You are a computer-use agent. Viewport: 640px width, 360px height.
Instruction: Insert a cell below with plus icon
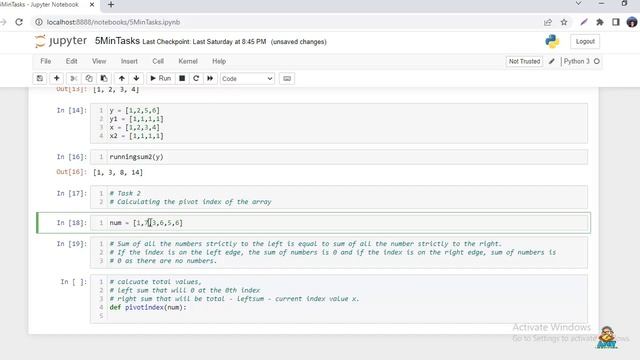click(x=57, y=78)
